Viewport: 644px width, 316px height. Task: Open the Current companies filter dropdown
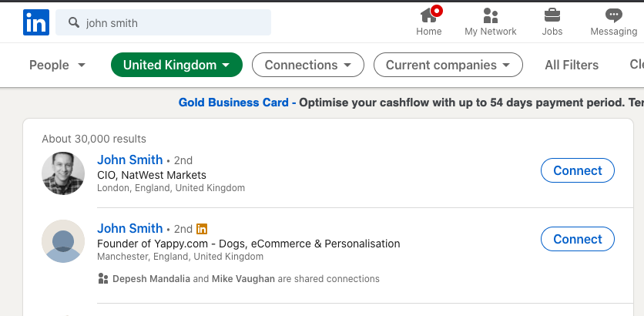[x=448, y=65]
